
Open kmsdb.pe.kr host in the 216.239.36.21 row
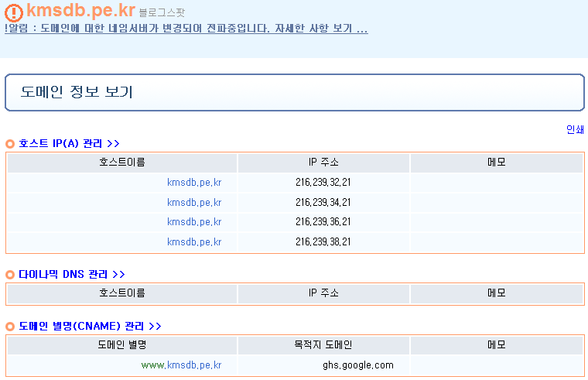pos(194,222)
